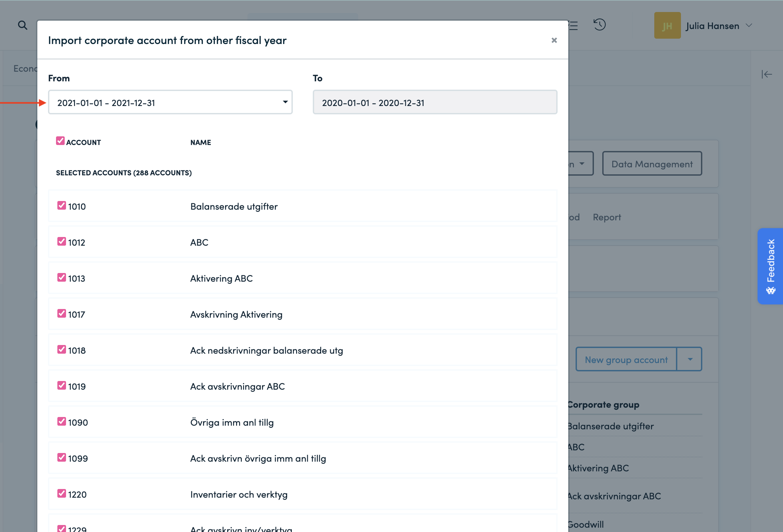Viewport: 783px width, 532px height.
Task: Expand the Julia Hansen user menu
Action: 749,26
